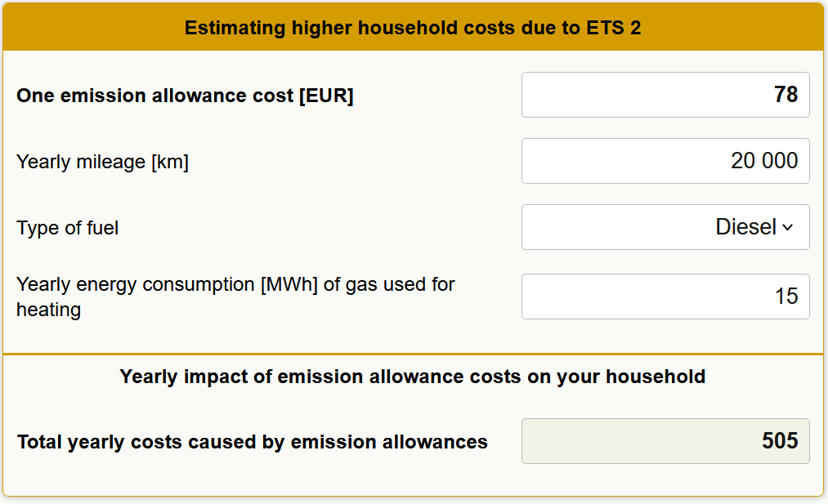Click the One emission allowance cost label

point(185,95)
